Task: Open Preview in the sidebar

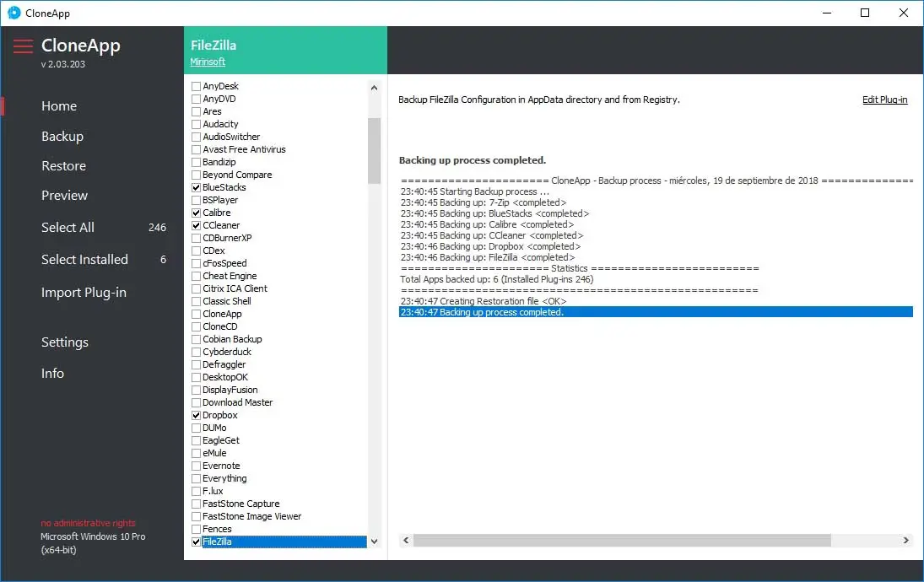Action: [64, 196]
